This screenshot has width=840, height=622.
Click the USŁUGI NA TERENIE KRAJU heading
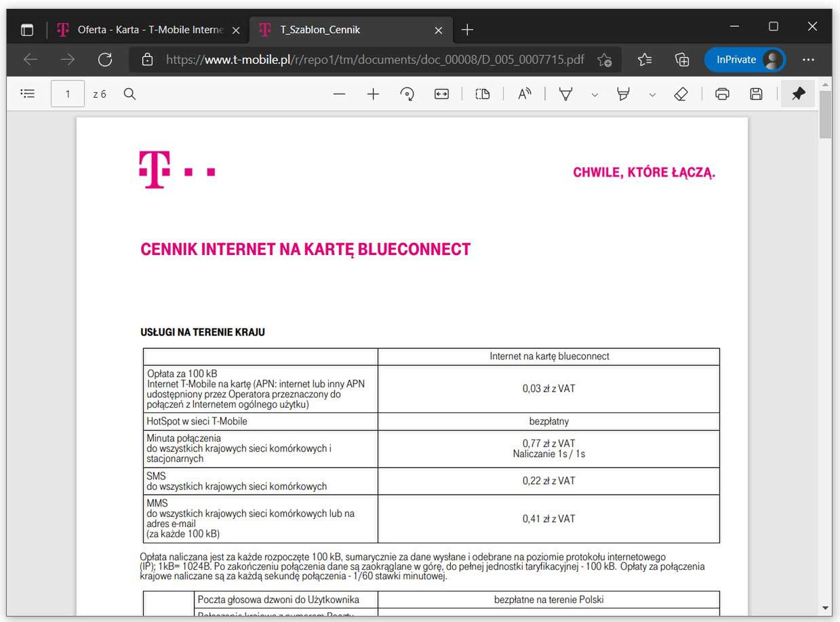click(x=202, y=332)
